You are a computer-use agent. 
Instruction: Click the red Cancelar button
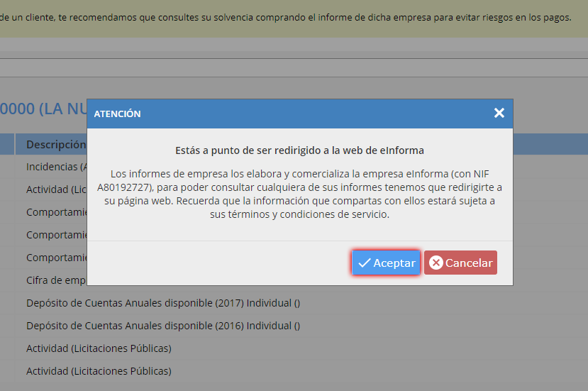460,263
